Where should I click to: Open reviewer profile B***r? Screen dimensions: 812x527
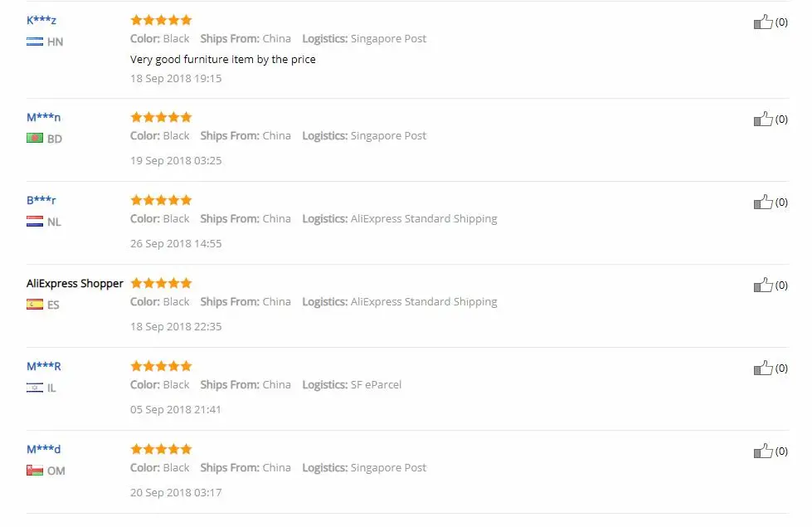click(41, 200)
